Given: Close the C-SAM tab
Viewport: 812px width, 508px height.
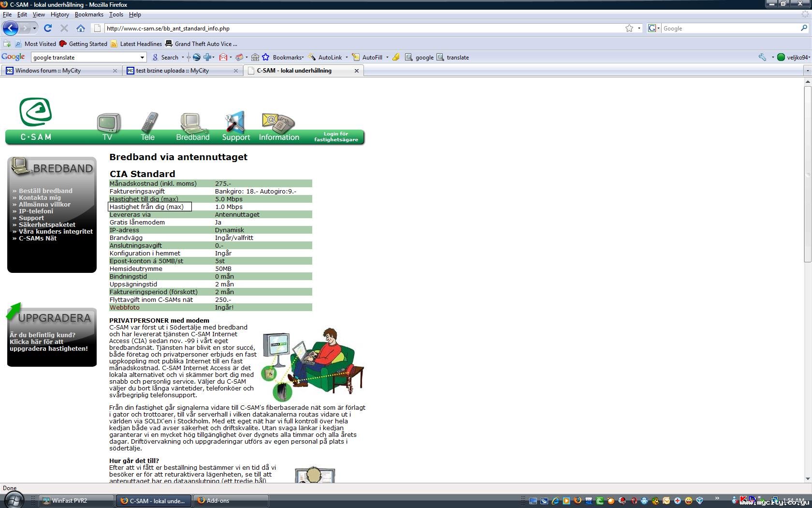Looking at the screenshot, I should click(x=357, y=71).
